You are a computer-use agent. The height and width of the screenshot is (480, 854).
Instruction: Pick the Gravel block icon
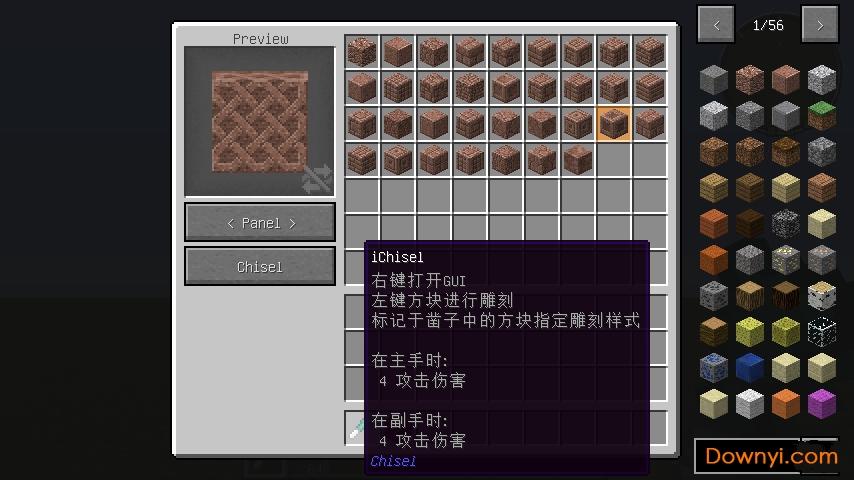tap(749, 259)
